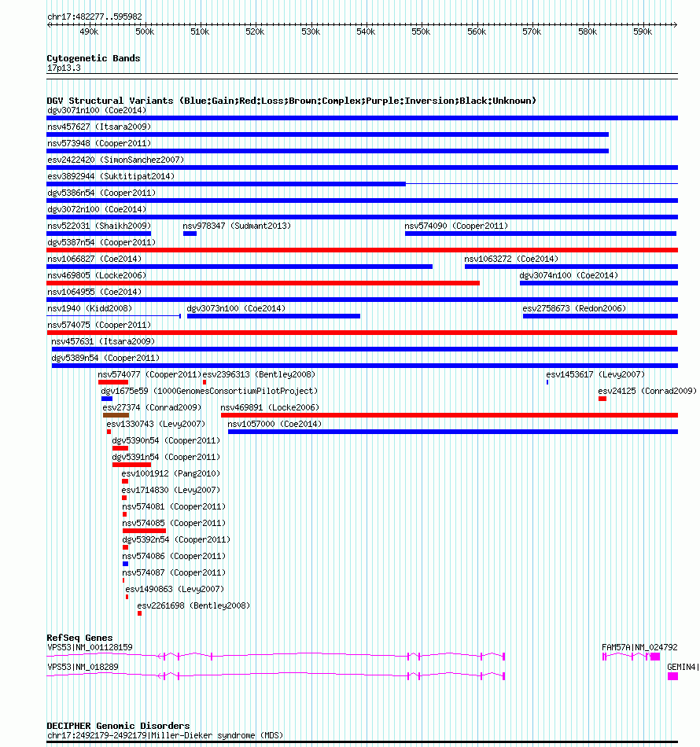Viewport: 700px width, 747px height.
Task: Click VPS53|NM_018289 gene label
Action: click(83, 667)
